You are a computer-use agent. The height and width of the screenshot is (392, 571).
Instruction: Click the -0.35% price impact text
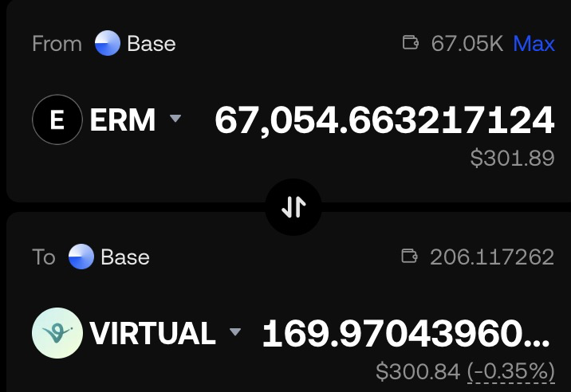pyautogui.click(x=511, y=371)
